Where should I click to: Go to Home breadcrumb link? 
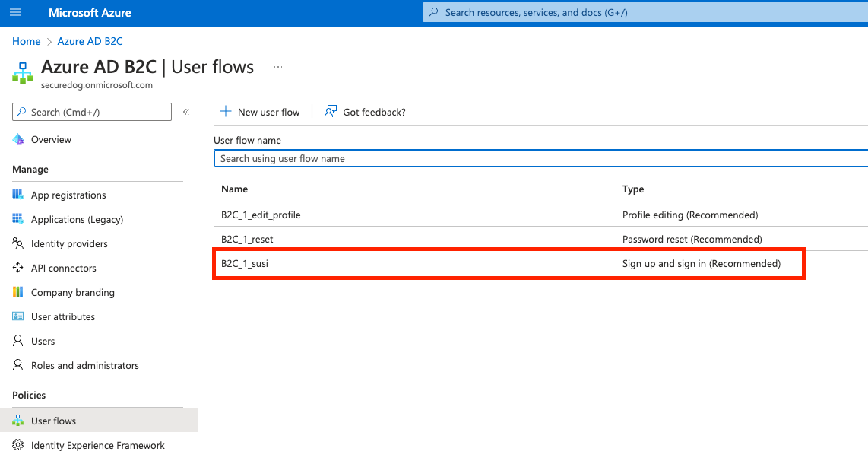[x=26, y=41]
